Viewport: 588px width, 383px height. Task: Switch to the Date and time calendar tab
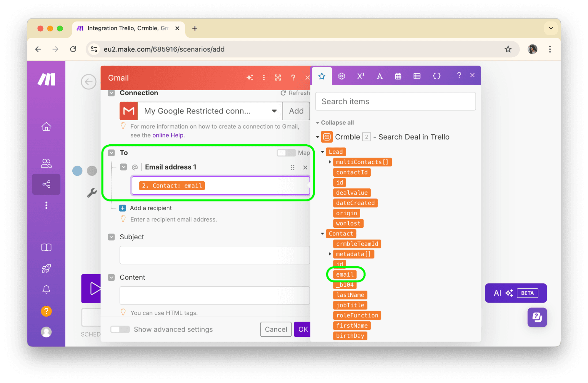398,76
